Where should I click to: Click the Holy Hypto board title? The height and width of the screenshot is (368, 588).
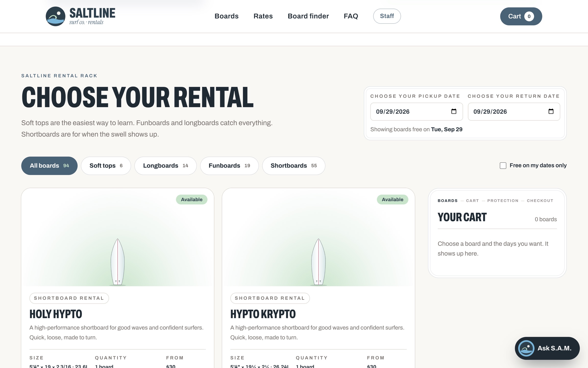pyautogui.click(x=56, y=314)
